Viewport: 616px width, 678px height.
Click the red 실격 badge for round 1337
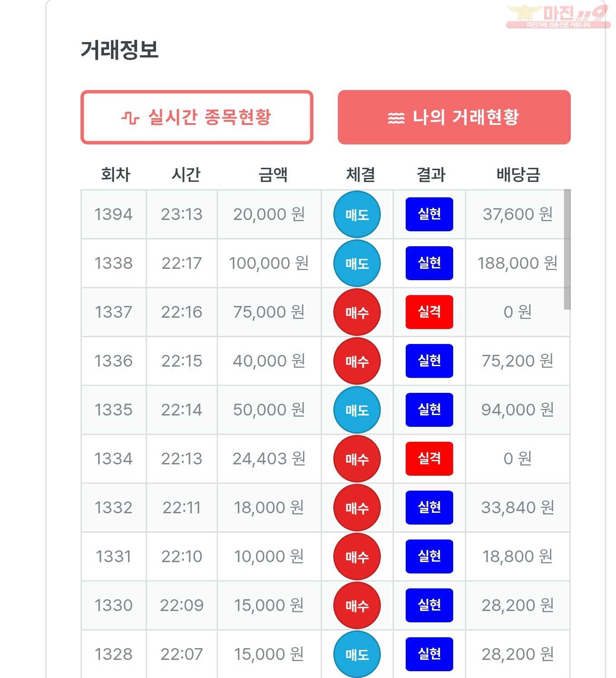click(x=429, y=312)
